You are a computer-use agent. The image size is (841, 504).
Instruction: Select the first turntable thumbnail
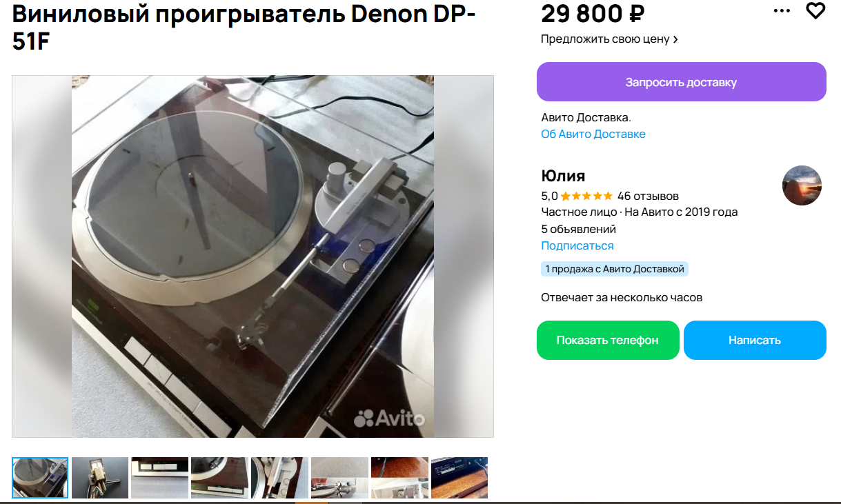40,478
